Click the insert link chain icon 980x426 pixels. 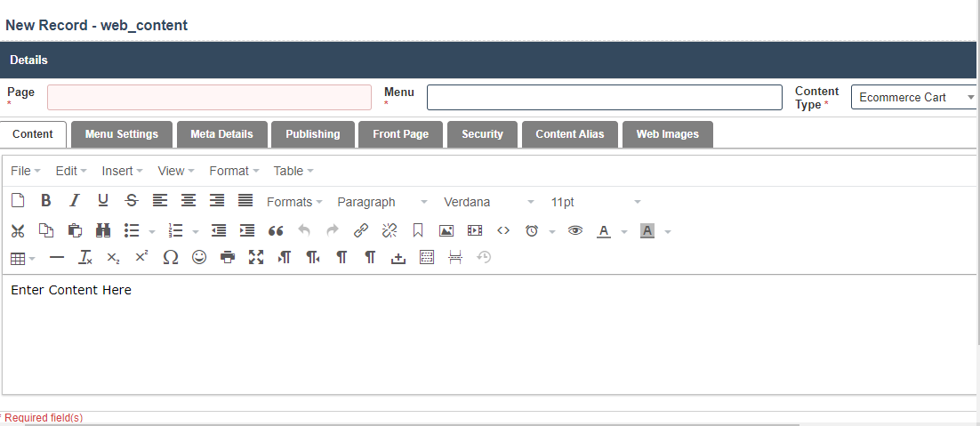(360, 230)
